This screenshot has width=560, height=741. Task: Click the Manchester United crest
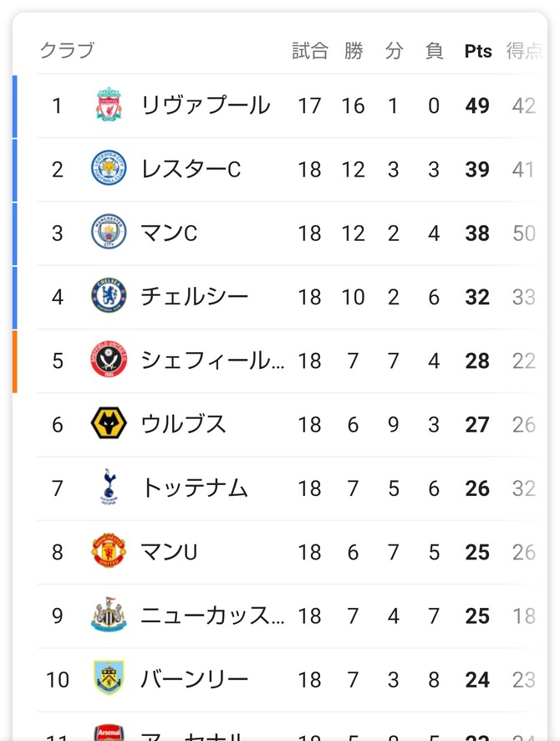tap(109, 551)
